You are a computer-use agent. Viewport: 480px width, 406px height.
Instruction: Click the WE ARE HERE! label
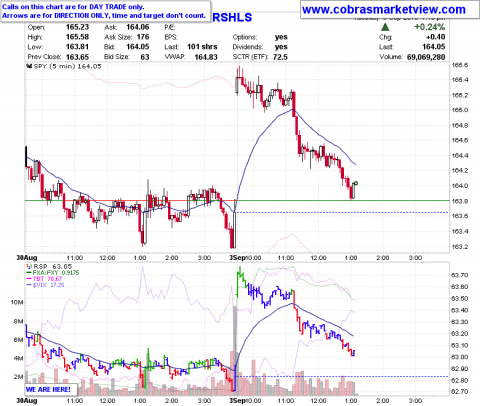[x=48, y=389]
